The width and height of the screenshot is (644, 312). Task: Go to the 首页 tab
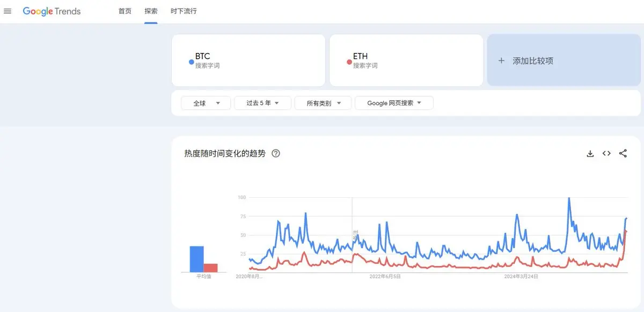coord(125,11)
